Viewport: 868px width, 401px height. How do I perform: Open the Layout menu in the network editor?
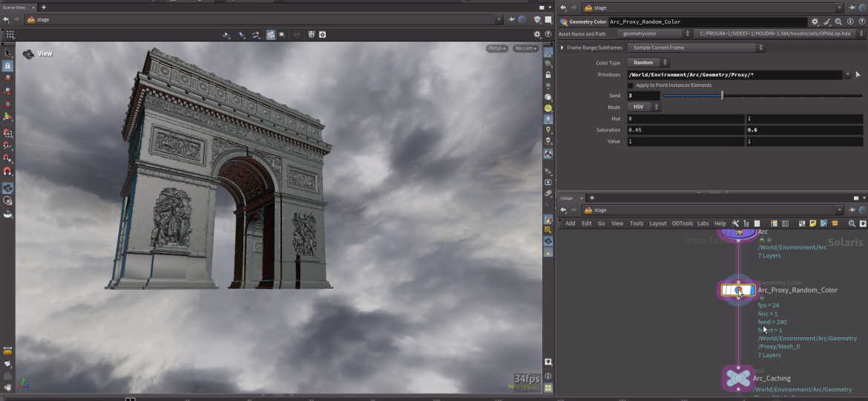point(658,224)
